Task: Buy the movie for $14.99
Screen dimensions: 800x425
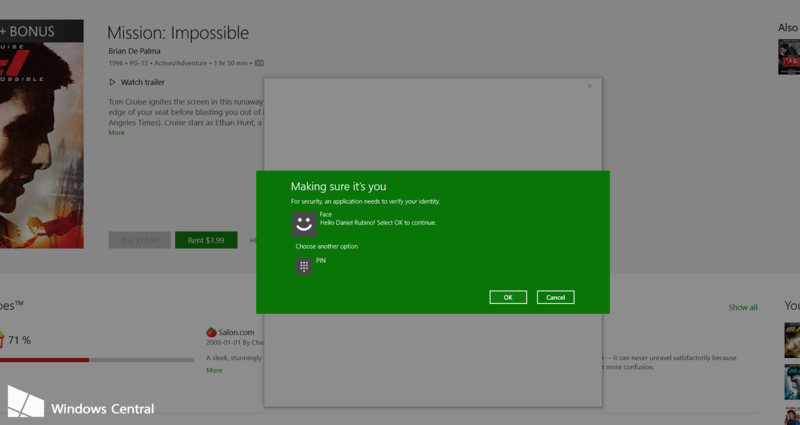Action: coord(139,240)
